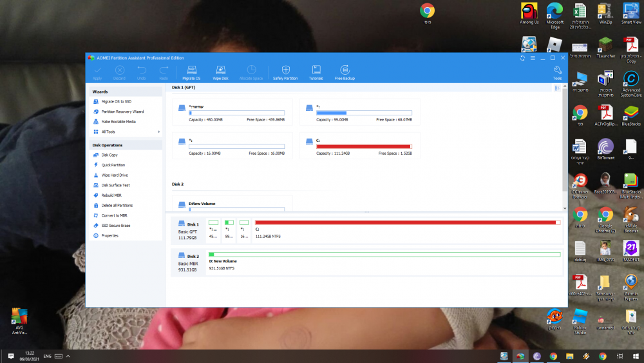644x363 pixels.
Task: Click the Discard toolbar icon
Action: click(120, 72)
